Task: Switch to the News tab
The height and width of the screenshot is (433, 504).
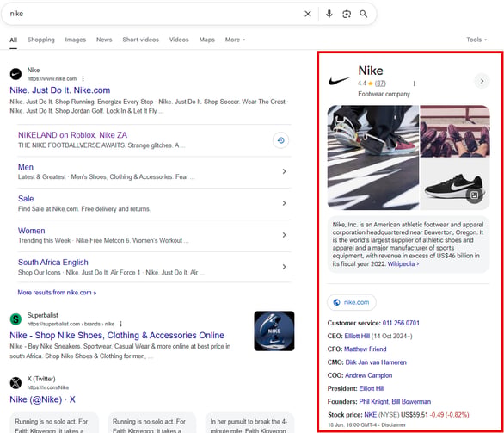Action: click(104, 40)
